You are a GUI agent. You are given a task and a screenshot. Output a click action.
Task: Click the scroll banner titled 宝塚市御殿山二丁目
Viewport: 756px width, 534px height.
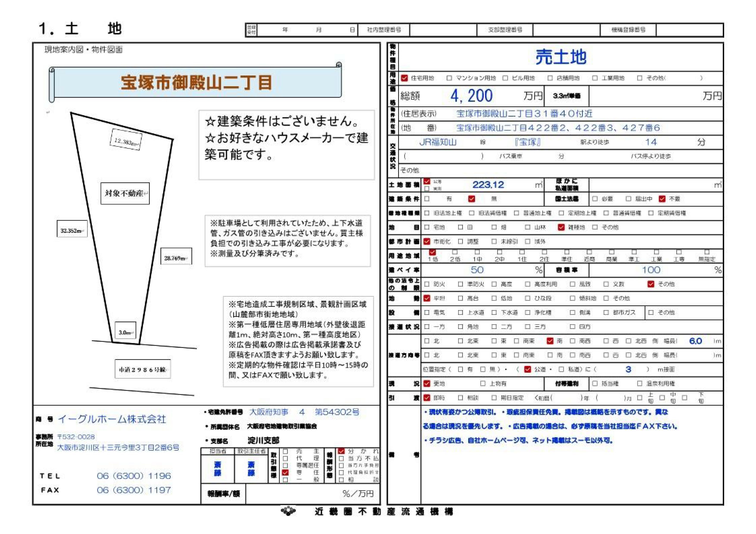coord(196,82)
